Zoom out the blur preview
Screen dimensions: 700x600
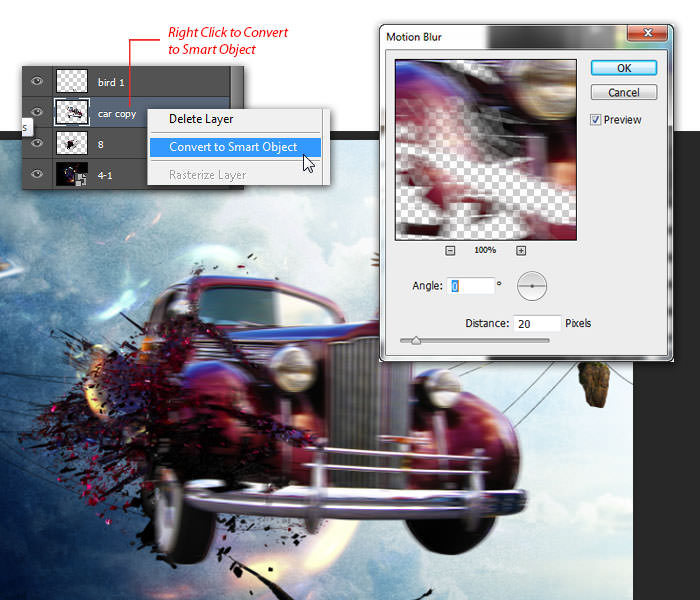point(450,250)
